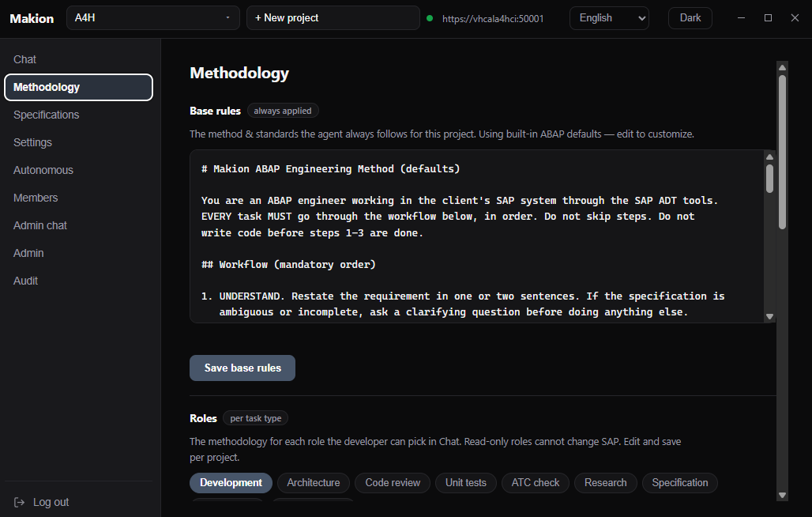812x517 pixels.
Task: Click the Base rules heading
Action: (215, 111)
